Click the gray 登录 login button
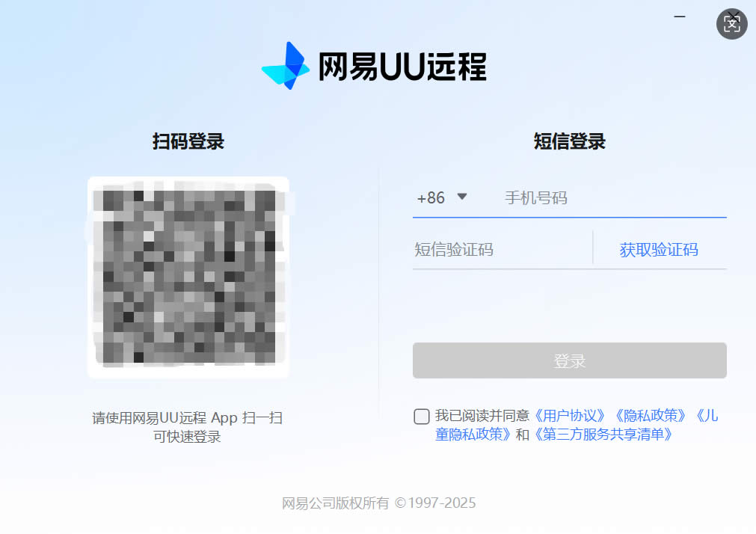This screenshot has width=756, height=534. tap(569, 360)
